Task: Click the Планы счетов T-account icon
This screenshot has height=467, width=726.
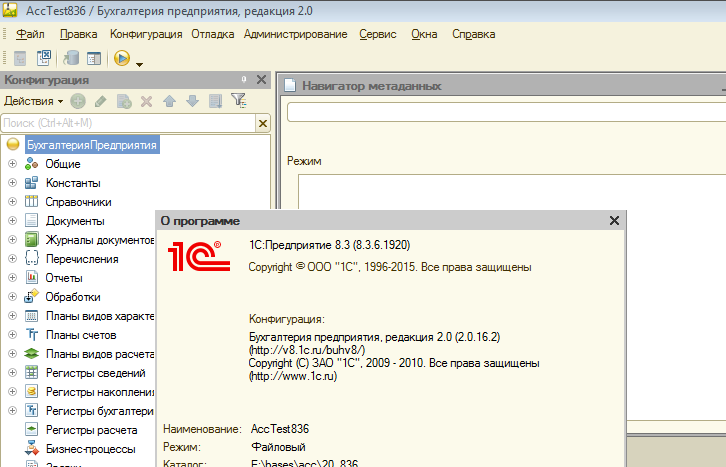Action: click(31, 334)
